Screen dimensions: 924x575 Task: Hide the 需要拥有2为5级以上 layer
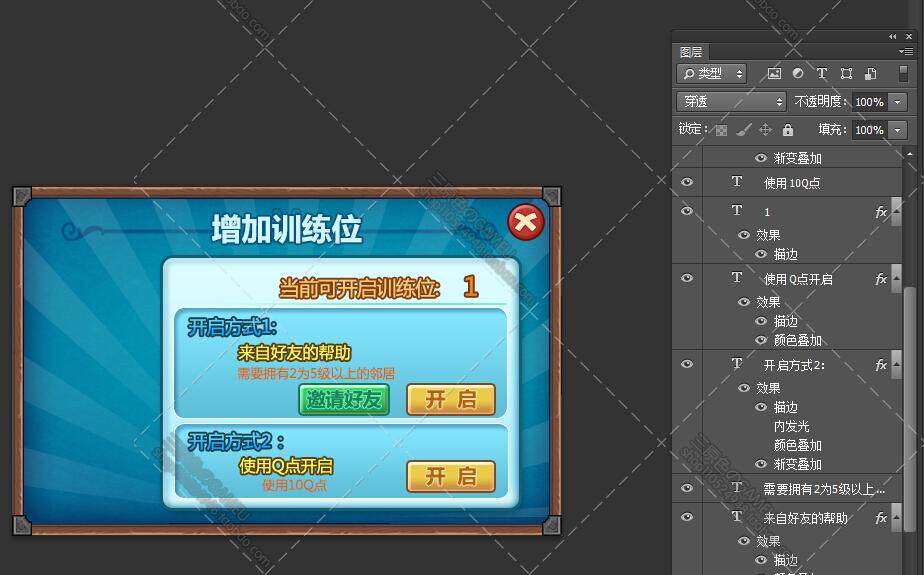(x=687, y=488)
